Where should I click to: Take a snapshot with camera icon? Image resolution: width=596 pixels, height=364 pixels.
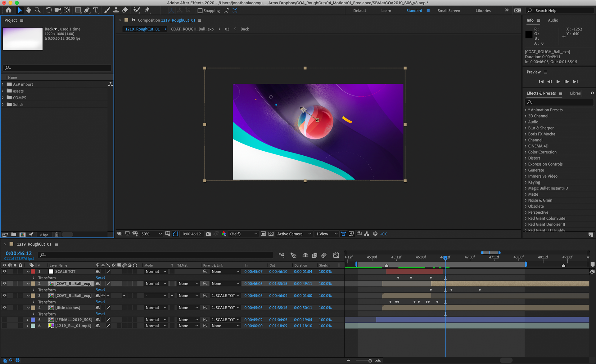[208, 234]
